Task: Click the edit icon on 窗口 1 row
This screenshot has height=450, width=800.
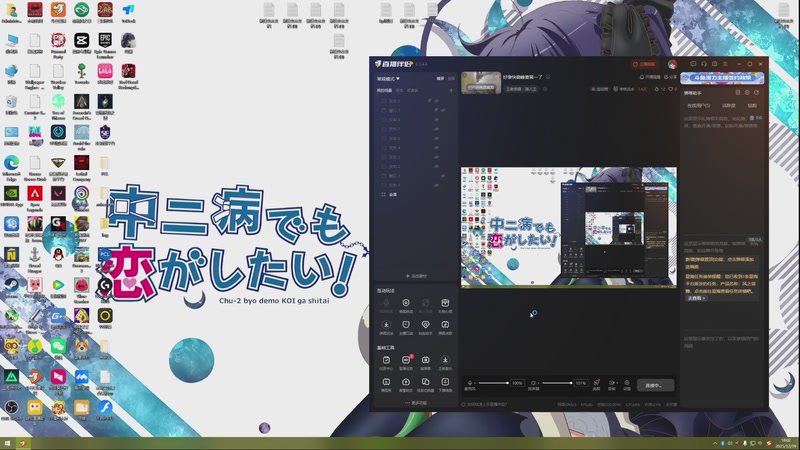Action: (x=436, y=110)
